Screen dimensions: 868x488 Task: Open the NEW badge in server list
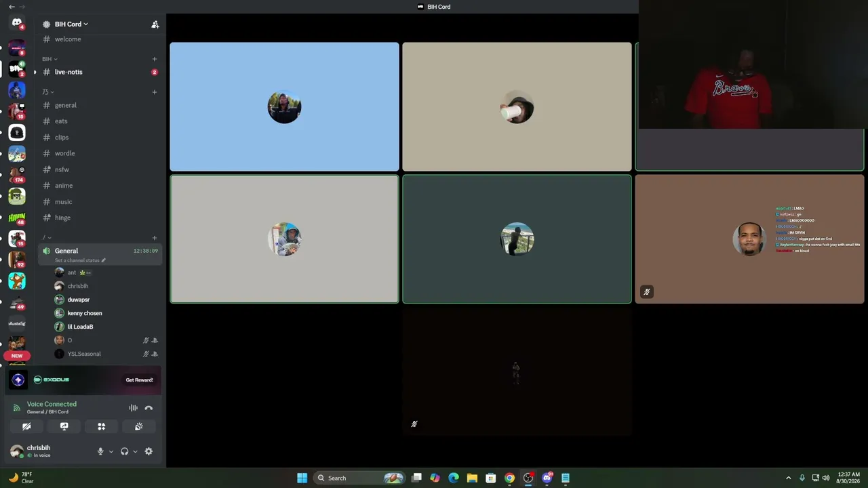tap(17, 355)
